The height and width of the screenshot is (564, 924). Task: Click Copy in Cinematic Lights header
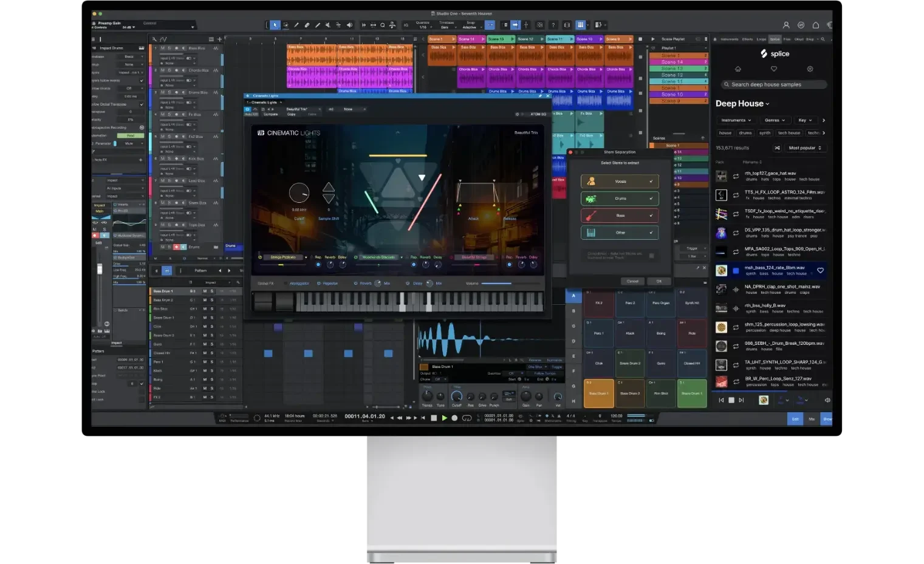(292, 114)
